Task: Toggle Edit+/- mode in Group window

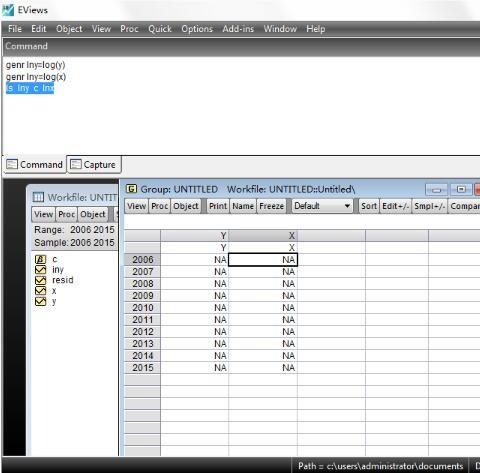Action: (x=395, y=206)
